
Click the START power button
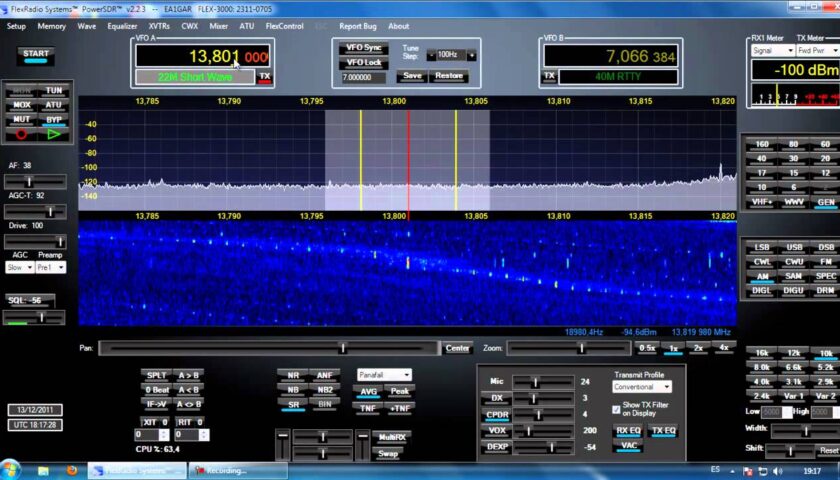tap(36, 56)
